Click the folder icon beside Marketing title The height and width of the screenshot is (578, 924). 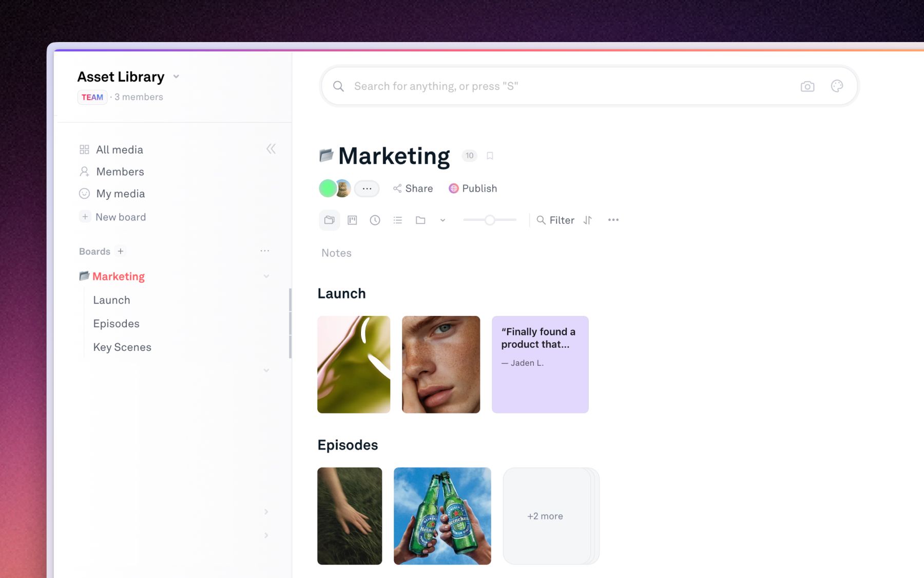(x=326, y=155)
